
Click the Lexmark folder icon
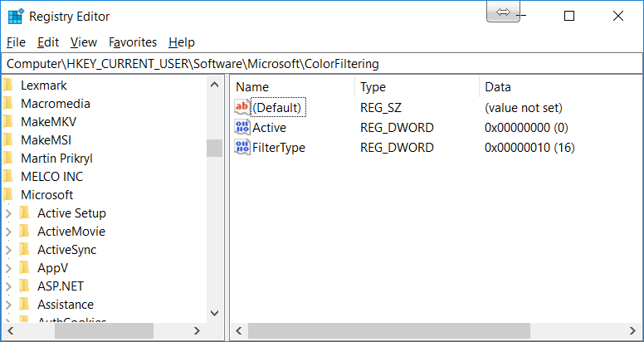tap(7, 85)
